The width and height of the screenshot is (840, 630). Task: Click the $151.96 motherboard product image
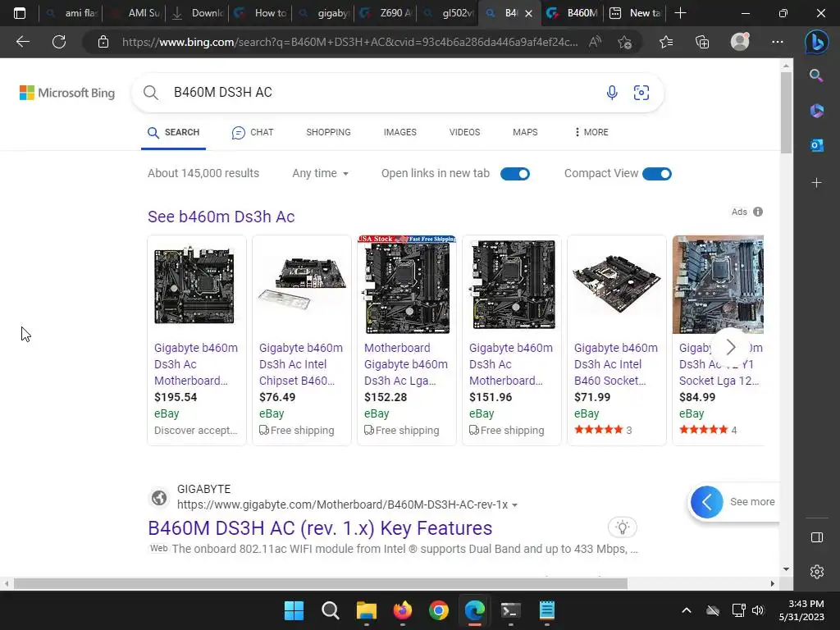pyautogui.click(x=512, y=285)
